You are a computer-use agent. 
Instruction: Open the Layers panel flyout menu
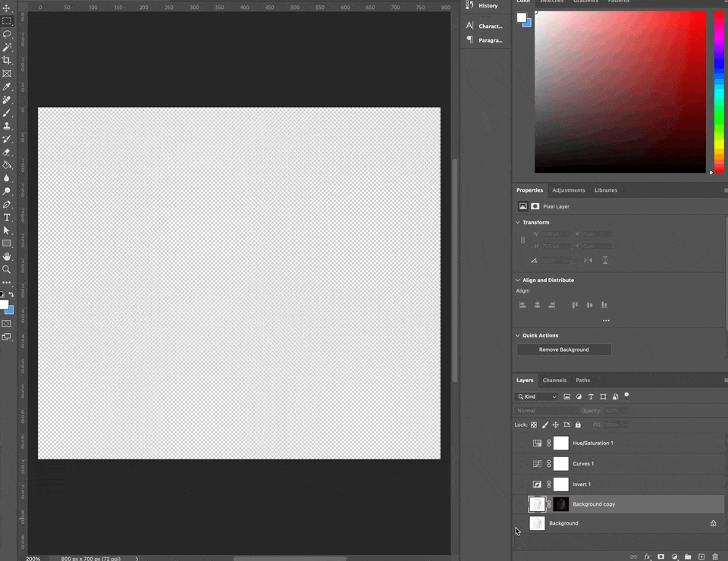pyautogui.click(x=726, y=380)
